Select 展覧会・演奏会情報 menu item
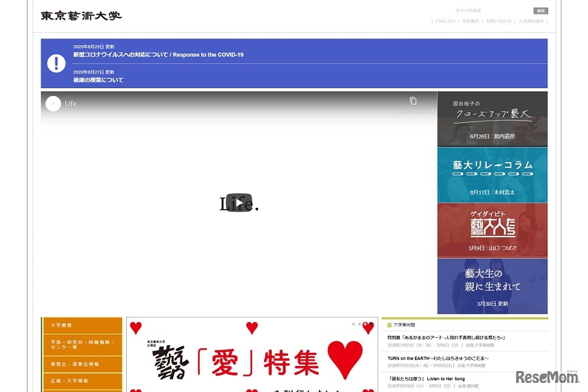Image resolution: width=588 pixels, height=392 pixels. (x=83, y=365)
